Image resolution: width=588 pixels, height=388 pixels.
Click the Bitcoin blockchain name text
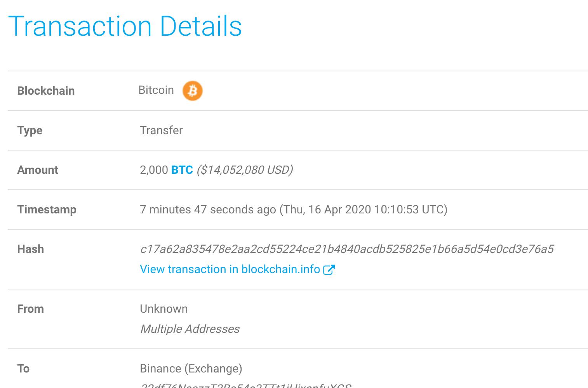point(156,90)
